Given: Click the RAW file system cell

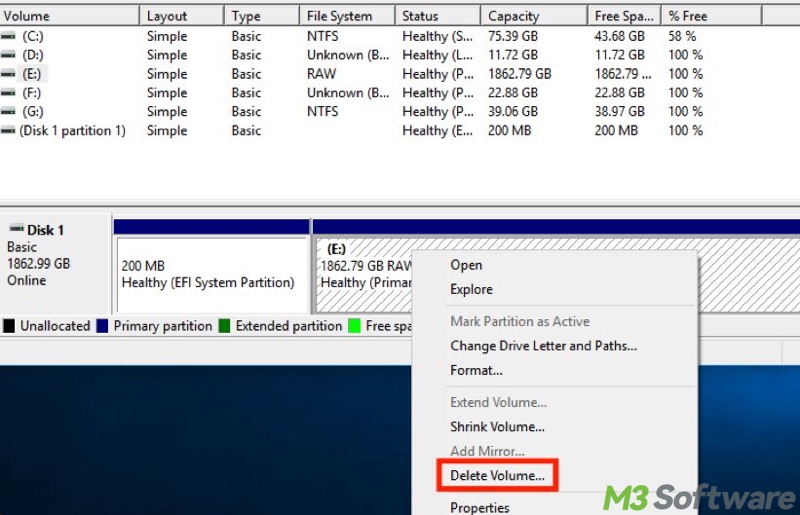Looking at the screenshot, I should (321, 73).
